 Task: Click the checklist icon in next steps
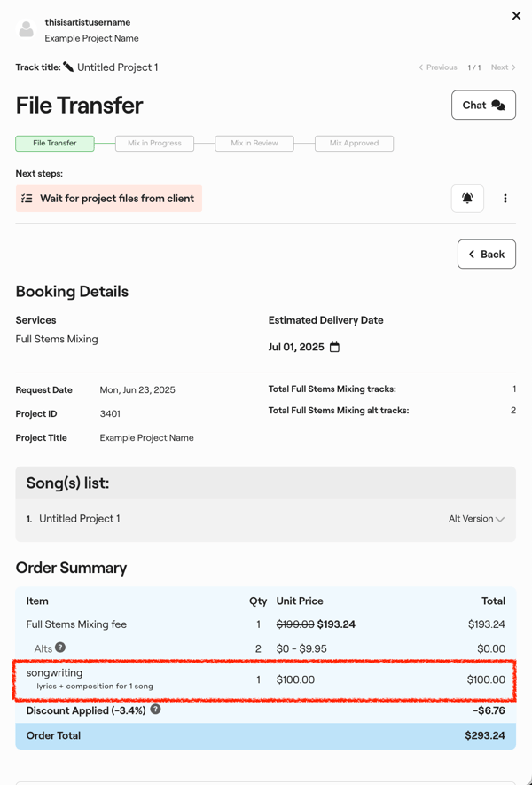pos(27,199)
